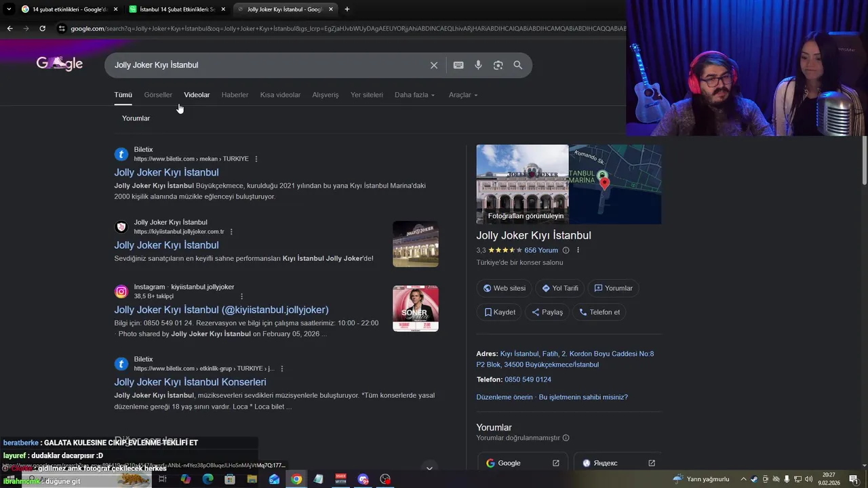Open the on-screen keyboard input tool
The image size is (868, 488).
(458, 65)
